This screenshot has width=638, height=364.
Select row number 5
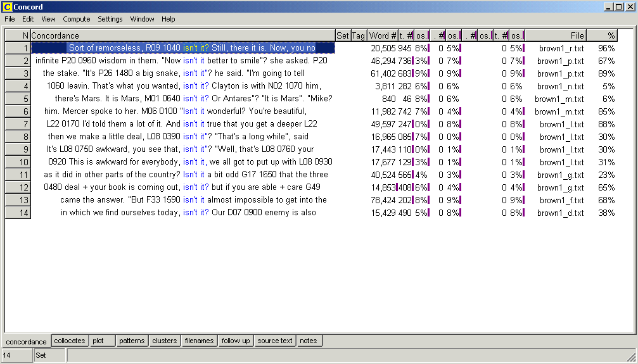pyautogui.click(x=18, y=98)
